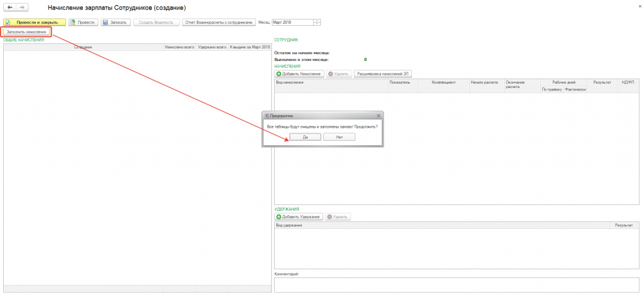Click the 'Удержано всего' column header
644x295 pixels.
click(213, 47)
